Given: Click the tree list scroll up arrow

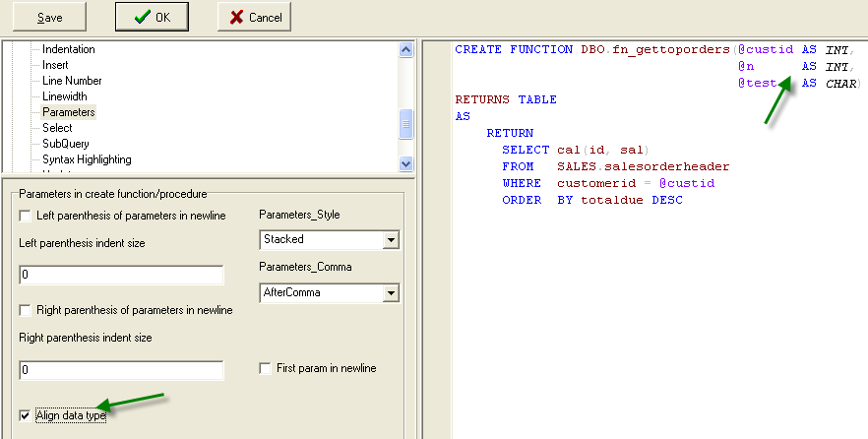Looking at the screenshot, I should pos(405,50).
